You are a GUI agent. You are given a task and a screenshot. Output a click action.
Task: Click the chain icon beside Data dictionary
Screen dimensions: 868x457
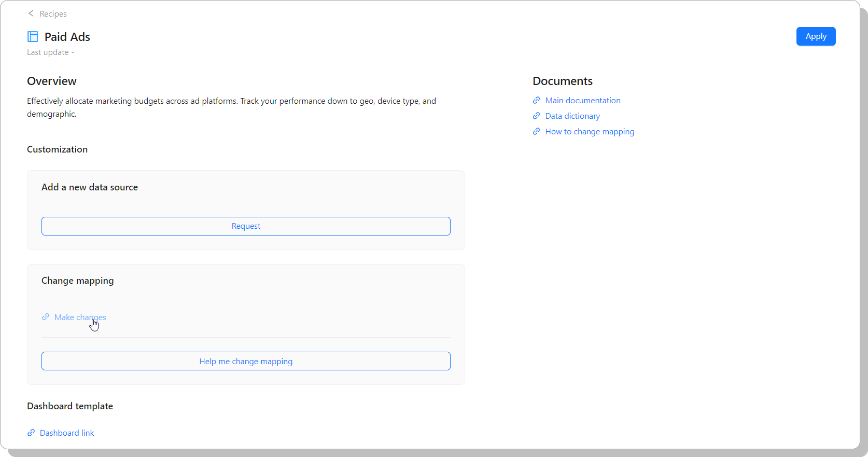click(537, 116)
